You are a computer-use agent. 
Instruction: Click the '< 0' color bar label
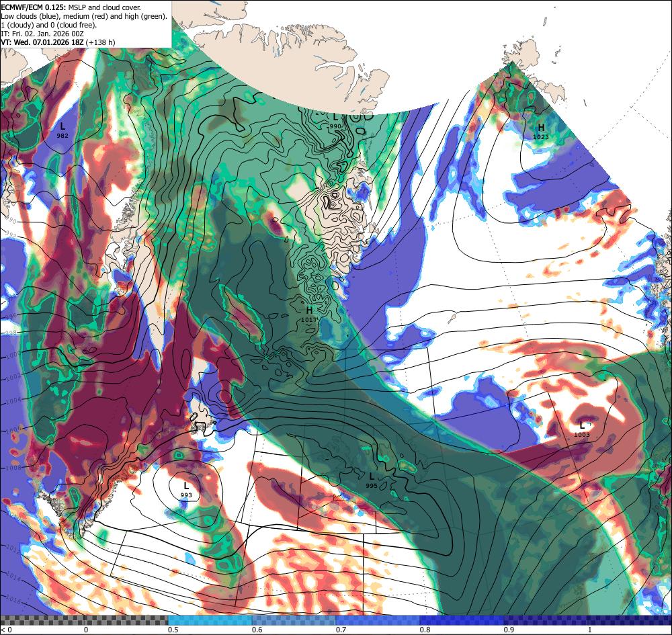point(7,630)
